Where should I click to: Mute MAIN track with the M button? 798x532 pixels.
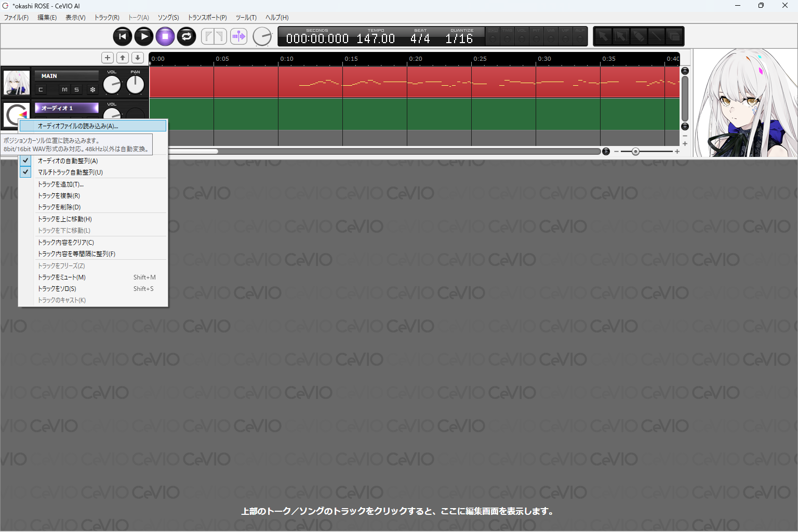pos(64,90)
